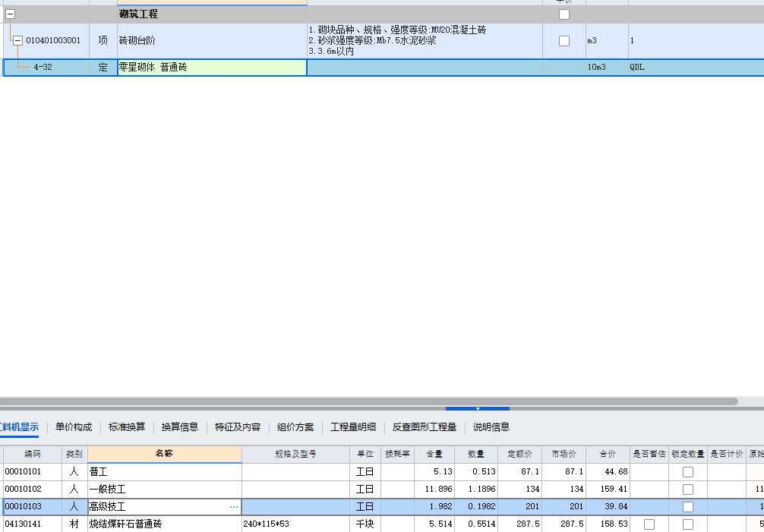Tick the 锁定数量 checkbox for 高级技工

pyautogui.click(x=687, y=507)
